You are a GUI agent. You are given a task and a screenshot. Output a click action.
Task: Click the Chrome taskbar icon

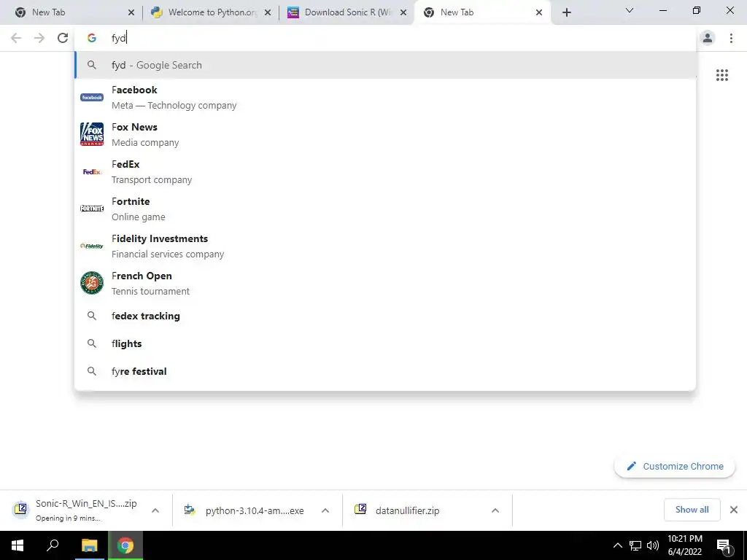(x=125, y=545)
